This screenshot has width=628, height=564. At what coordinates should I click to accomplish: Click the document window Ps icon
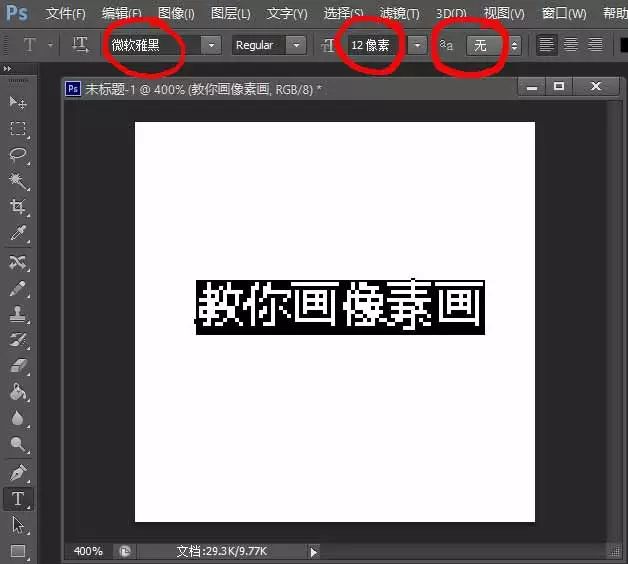[73, 89]
